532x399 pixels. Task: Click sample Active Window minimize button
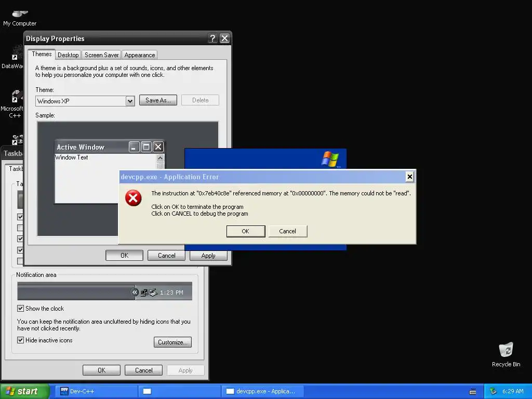[x=134, y=147]
